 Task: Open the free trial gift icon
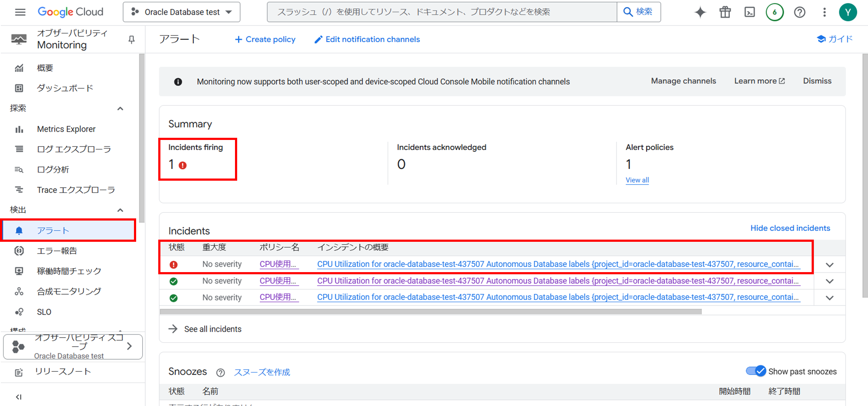pyautogui.click(x=725, y=12)
